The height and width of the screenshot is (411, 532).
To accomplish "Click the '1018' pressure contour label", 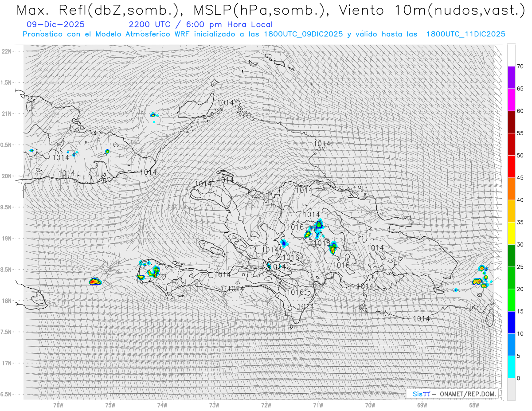I will pos(322,243).
